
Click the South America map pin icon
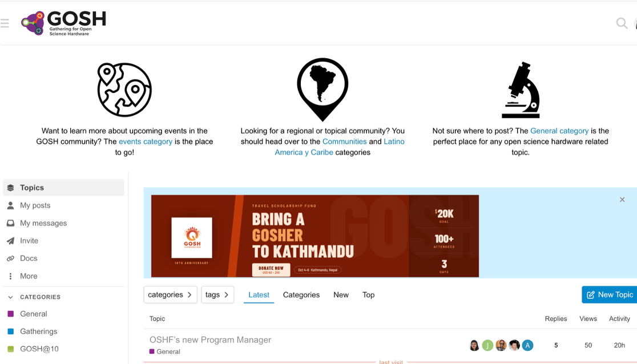tap(322, 90)
